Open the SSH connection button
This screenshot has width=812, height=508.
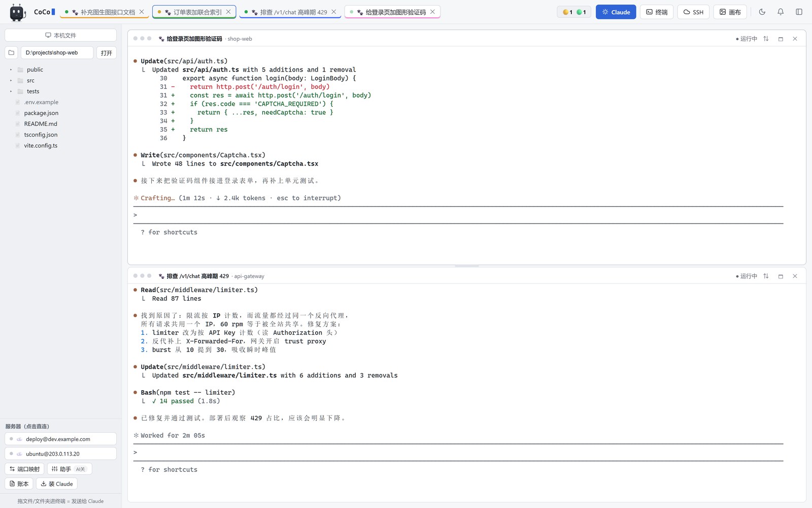[693, 12]
